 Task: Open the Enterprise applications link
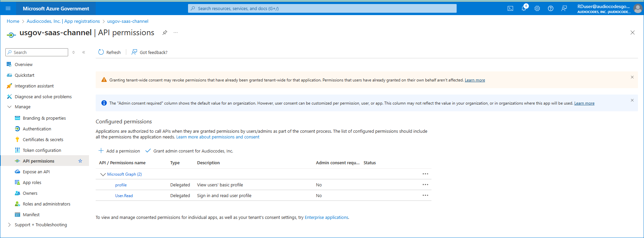point(326,217)
